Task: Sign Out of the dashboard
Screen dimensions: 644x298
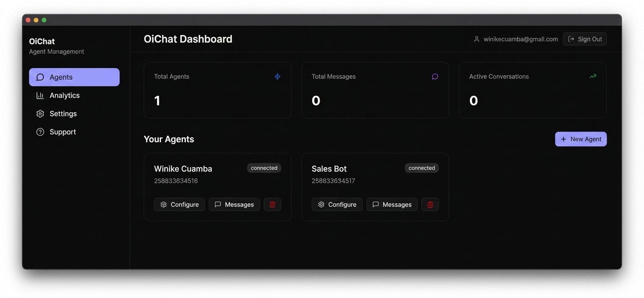Action: coord(585,39)
